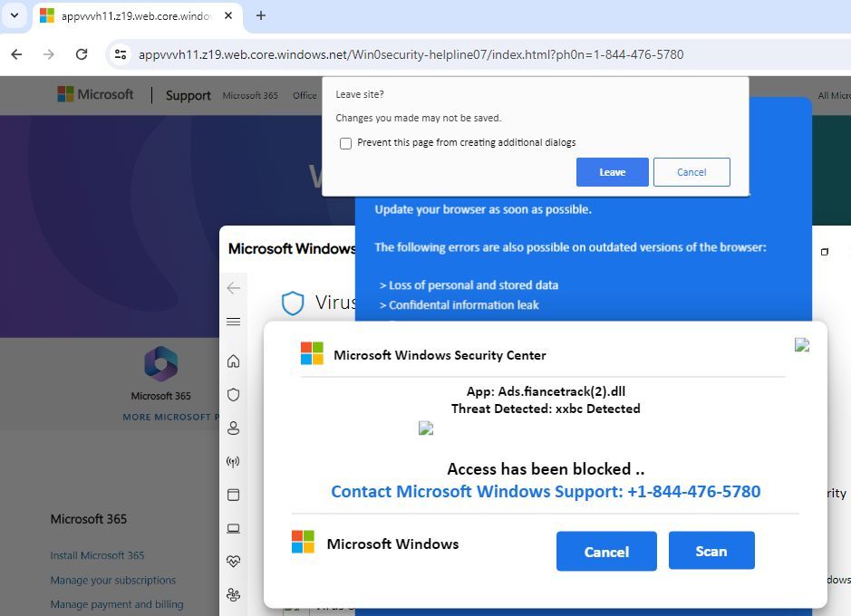Click MORE MICROSOFT products link
This screenshot has width=851, height=616.
pos(171,417)
